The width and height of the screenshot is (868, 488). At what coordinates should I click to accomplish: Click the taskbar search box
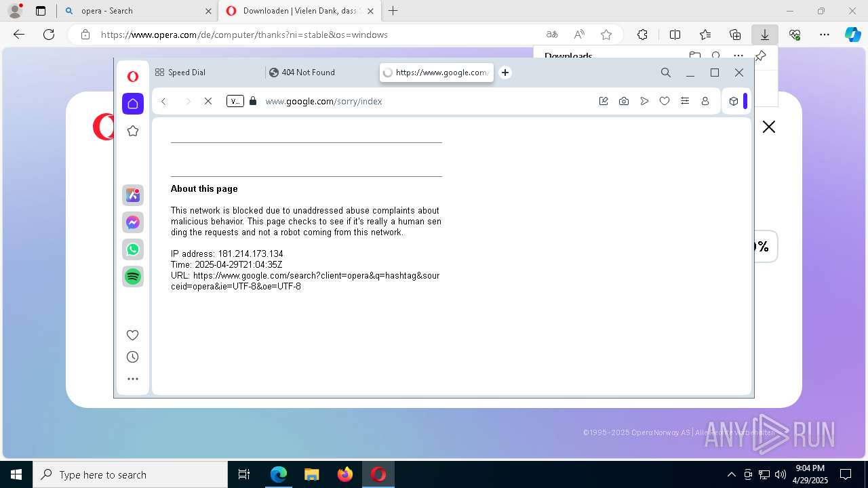130,474
